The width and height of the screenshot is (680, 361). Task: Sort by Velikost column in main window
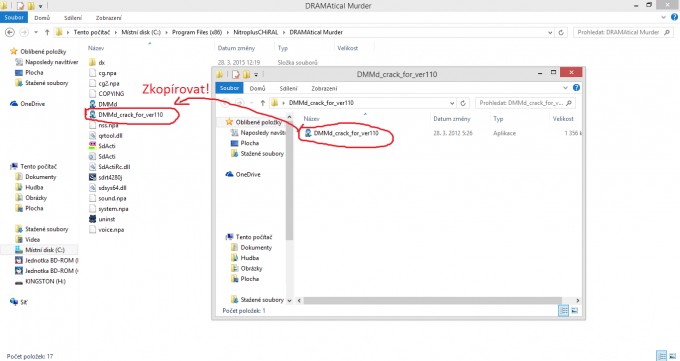click(348, 48)
